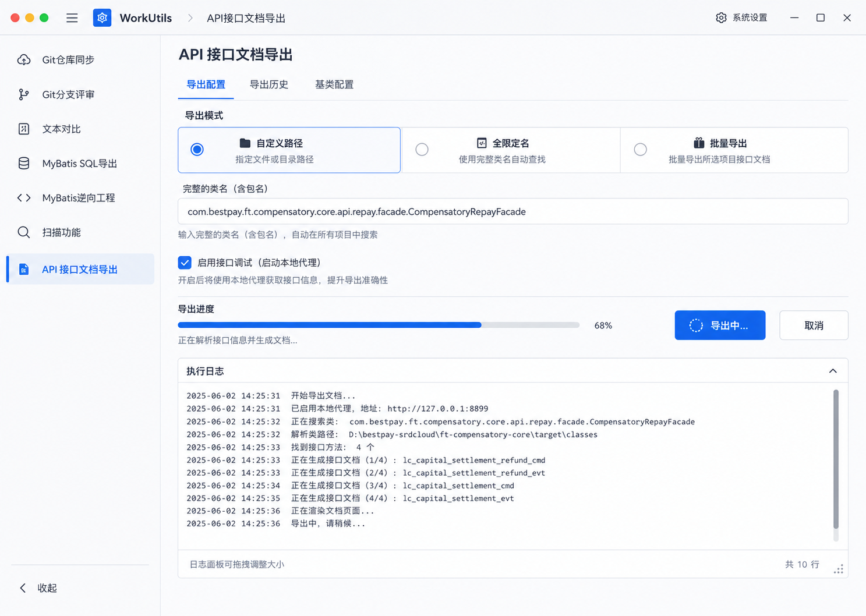Click log line 导出中,请稍候...
This screenshot has width=866, height=616.
276,524
